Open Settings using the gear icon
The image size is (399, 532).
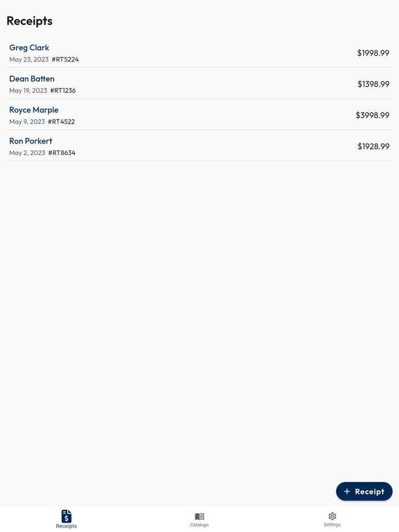coord(332,516)
